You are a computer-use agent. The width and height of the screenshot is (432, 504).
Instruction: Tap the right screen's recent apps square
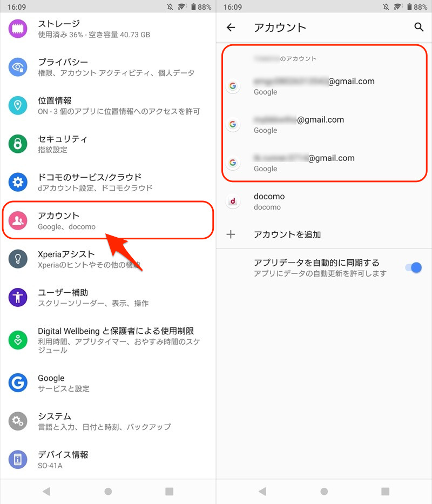pyautogui.click(x=385, y=492)
